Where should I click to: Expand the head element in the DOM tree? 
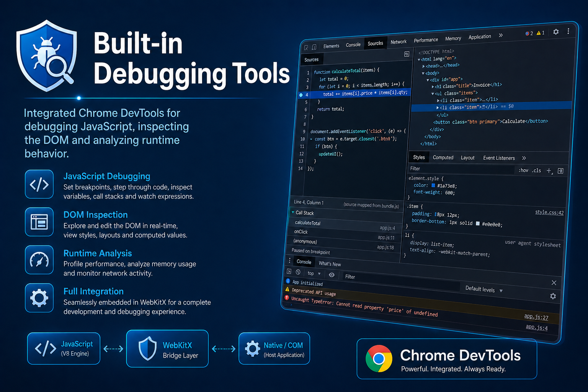(x=423, y=65)
